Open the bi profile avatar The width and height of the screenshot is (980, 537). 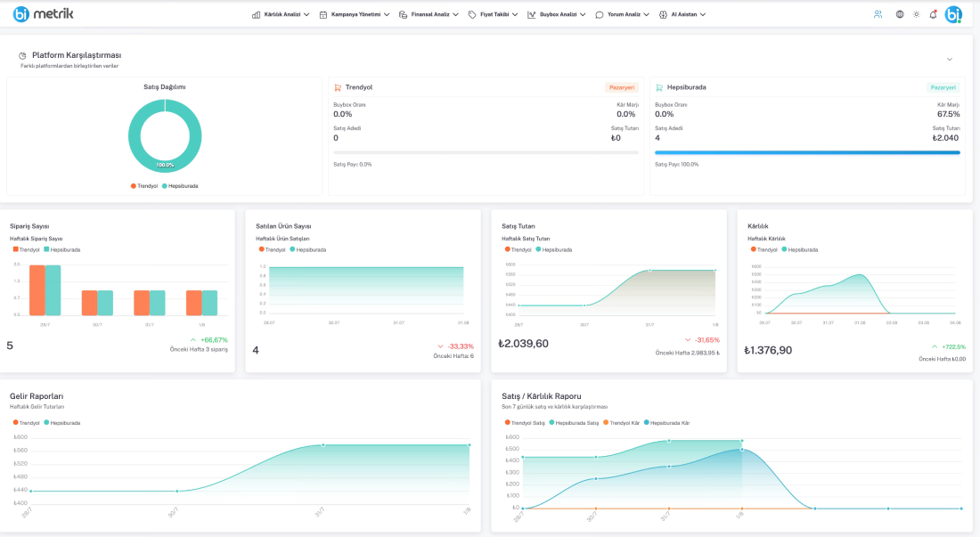click(953, 14)
